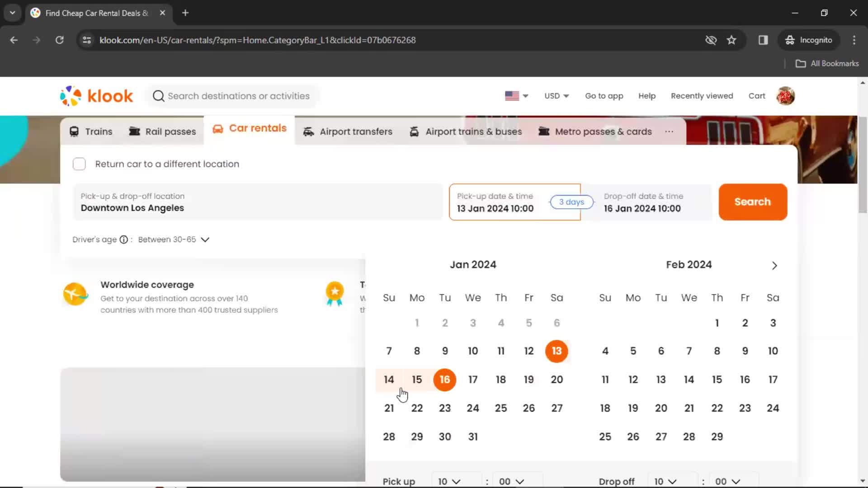Click the user profile avatar icon
This screenshot has height=488, width=868.
786,96
